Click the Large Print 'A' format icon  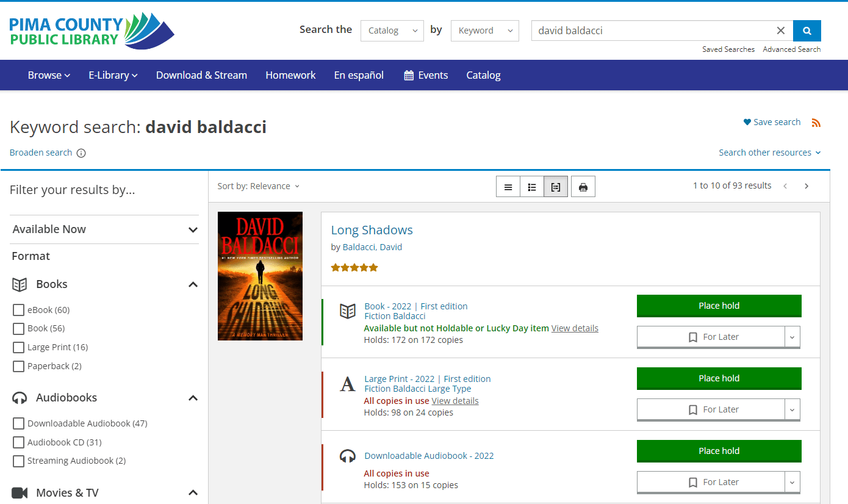[348, 384]
